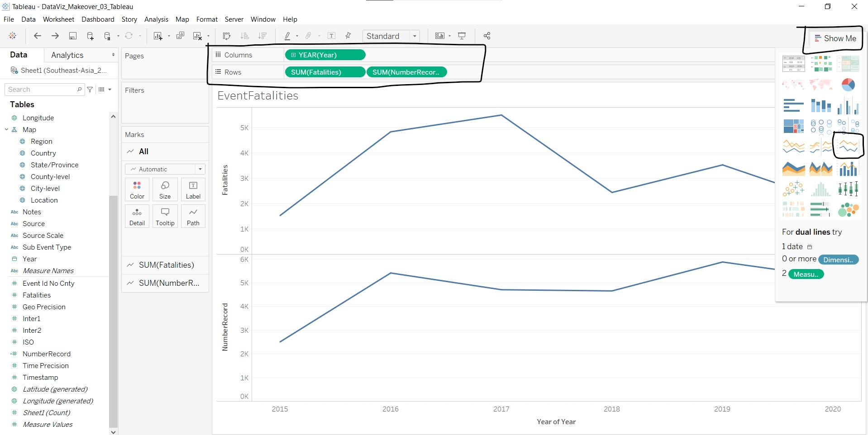Click the Save workbook icon
Image resolution: width=868 pixels, height=435 pixels.
pos(72,36)
